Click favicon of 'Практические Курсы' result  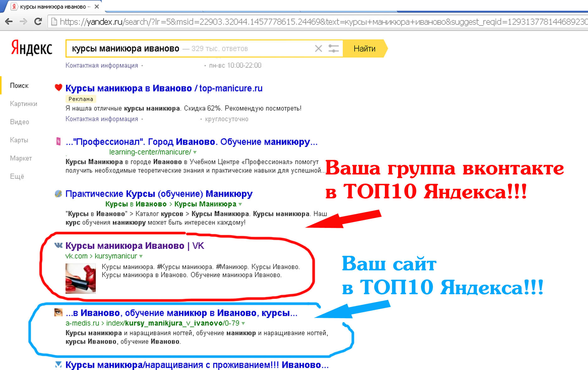[x=58, y=194]
